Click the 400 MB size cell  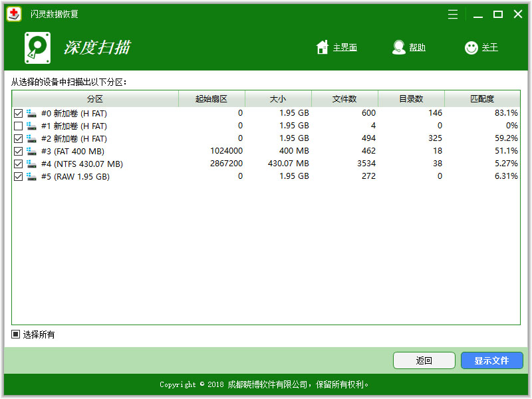pos(294,151)
